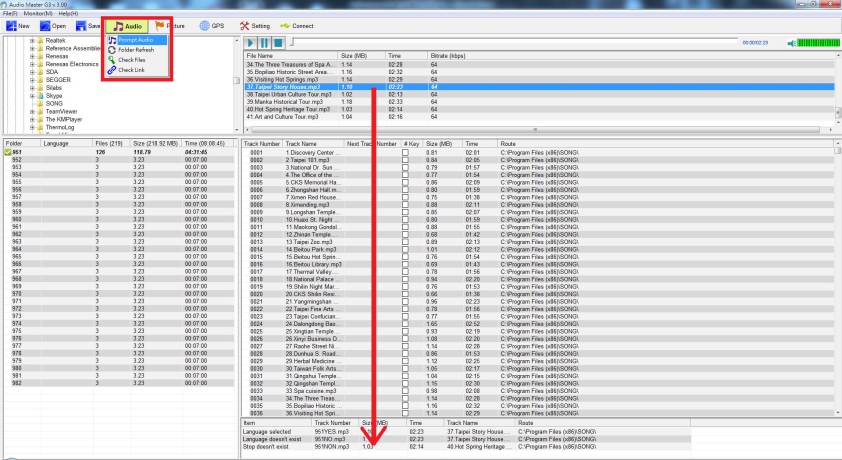
Task: Open the GPS globe tool
Action: pos(204,26)
